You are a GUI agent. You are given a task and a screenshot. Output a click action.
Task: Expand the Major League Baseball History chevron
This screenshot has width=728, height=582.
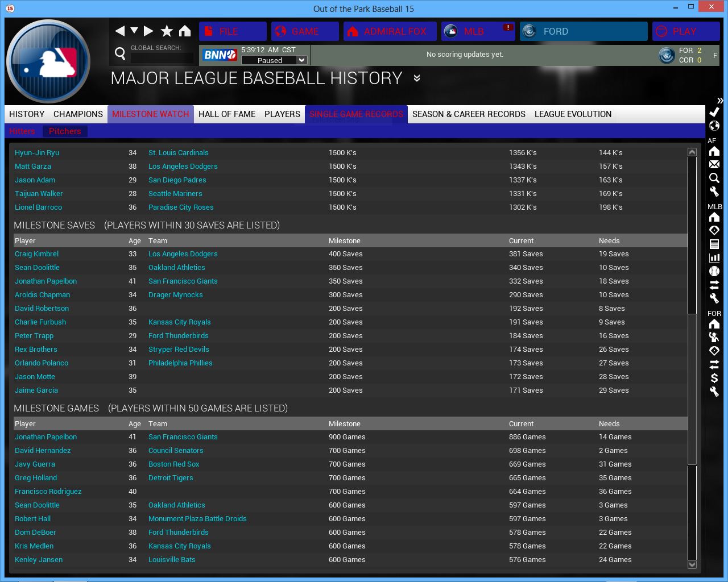pyautogui.click(x=417, y=78)
